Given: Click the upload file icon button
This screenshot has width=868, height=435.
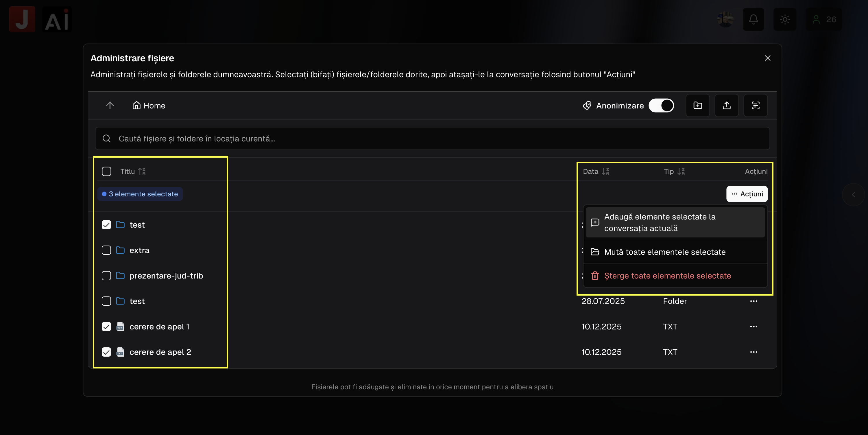Looking at the screenshot, I should [x=727, y=106].
